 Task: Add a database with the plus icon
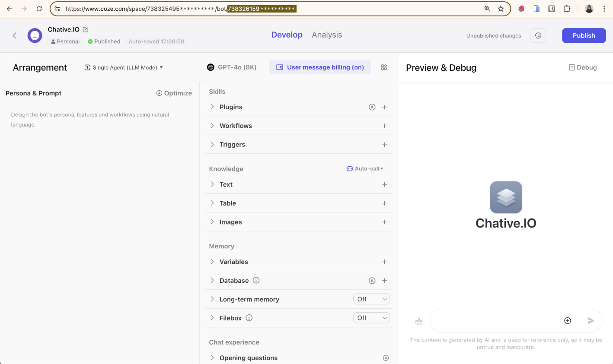click(384, 281)
